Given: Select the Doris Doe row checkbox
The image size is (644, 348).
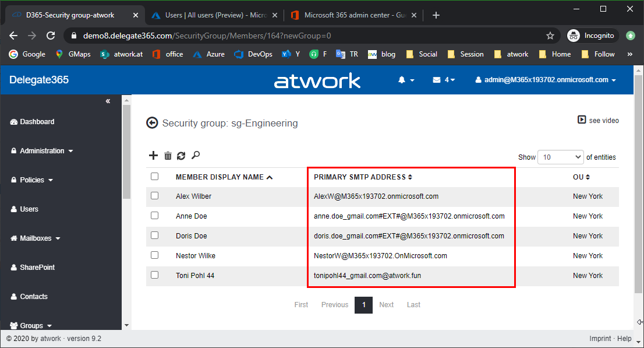Looking at the screenshot, I should click(154, 235).
